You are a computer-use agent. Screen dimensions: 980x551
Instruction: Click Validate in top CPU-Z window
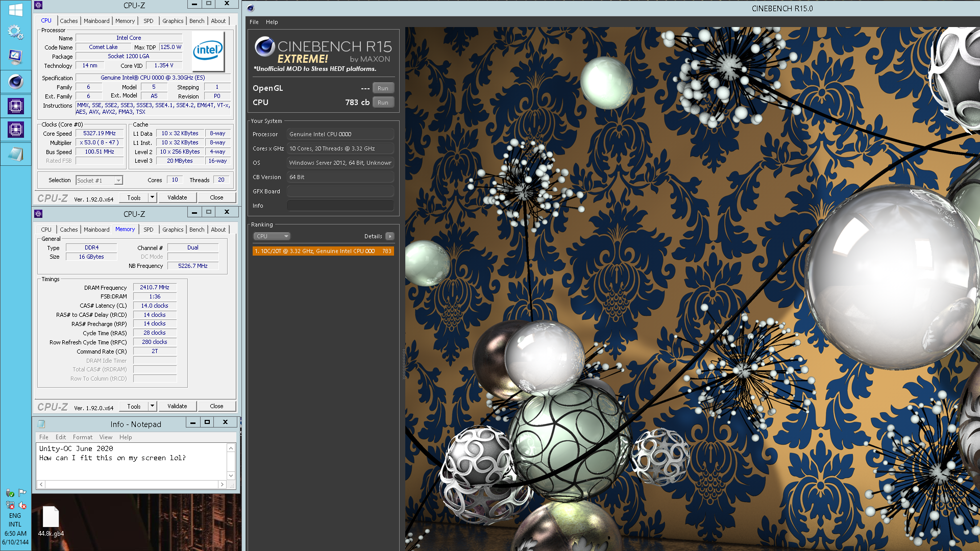177,197
